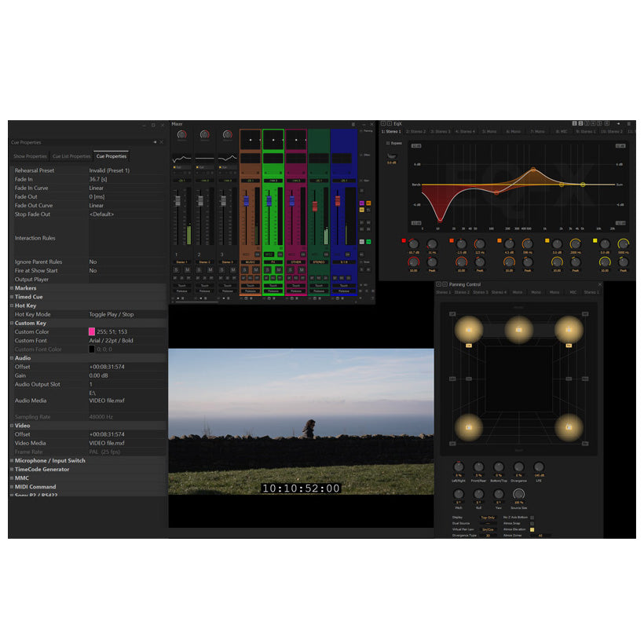644x644 pixels.
Task: Click the purple group icon in Mixer sidebar
Action: pyautogui.click(x=362, y=203)
